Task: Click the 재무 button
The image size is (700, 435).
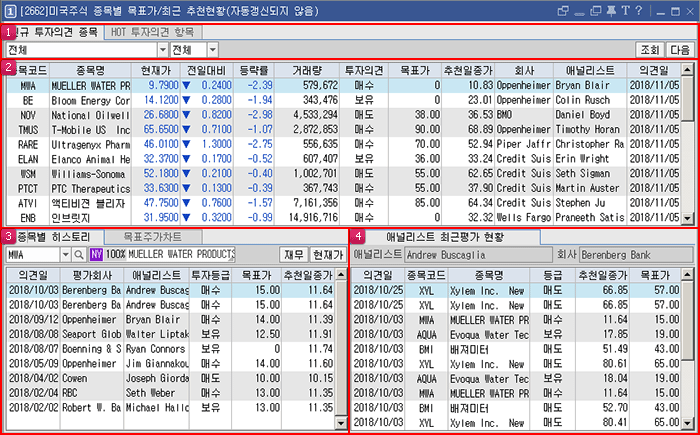Action: tap(294, 255)
